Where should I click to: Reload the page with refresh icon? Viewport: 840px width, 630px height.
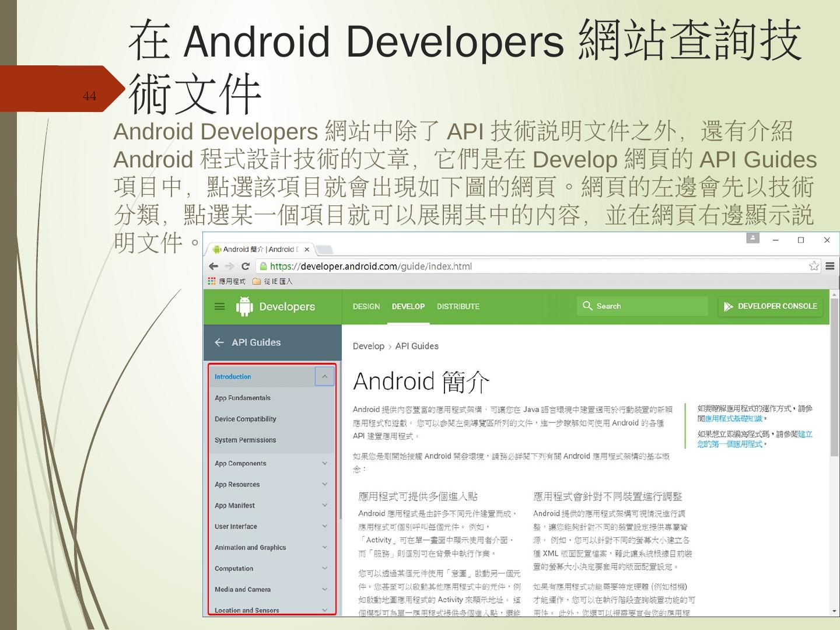[246, 267]
